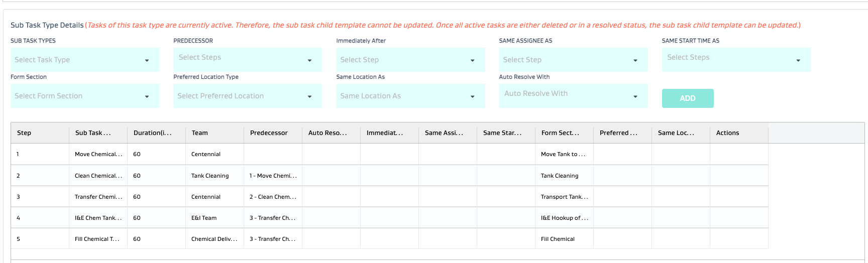Open the Same Location As dropdown
The width and height of the screenshot is (868, 263).
(410, 96)
